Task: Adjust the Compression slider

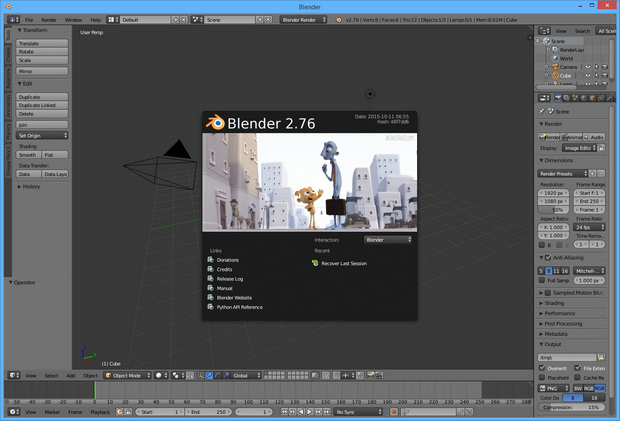Action: (572, 407)
